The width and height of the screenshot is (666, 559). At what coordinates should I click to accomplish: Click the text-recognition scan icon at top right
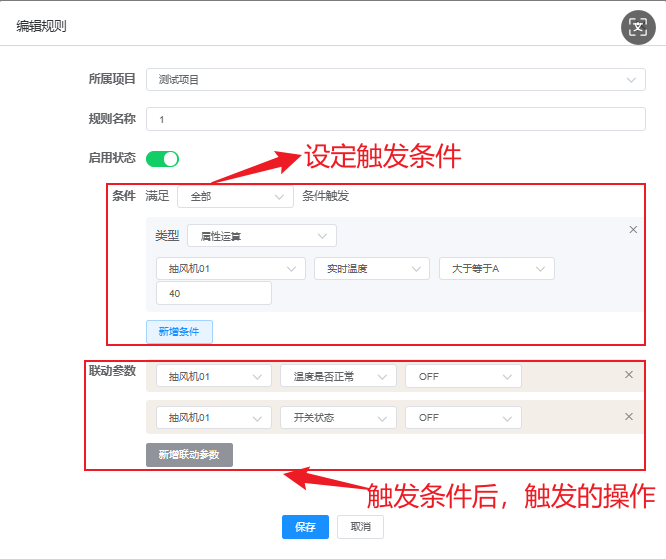(x=638, y=28)
